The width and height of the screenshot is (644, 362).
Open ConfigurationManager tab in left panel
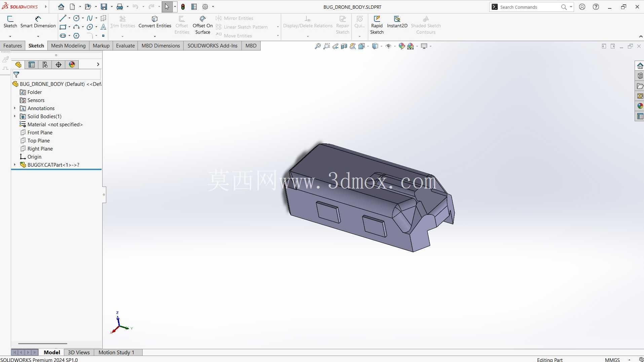45,65
